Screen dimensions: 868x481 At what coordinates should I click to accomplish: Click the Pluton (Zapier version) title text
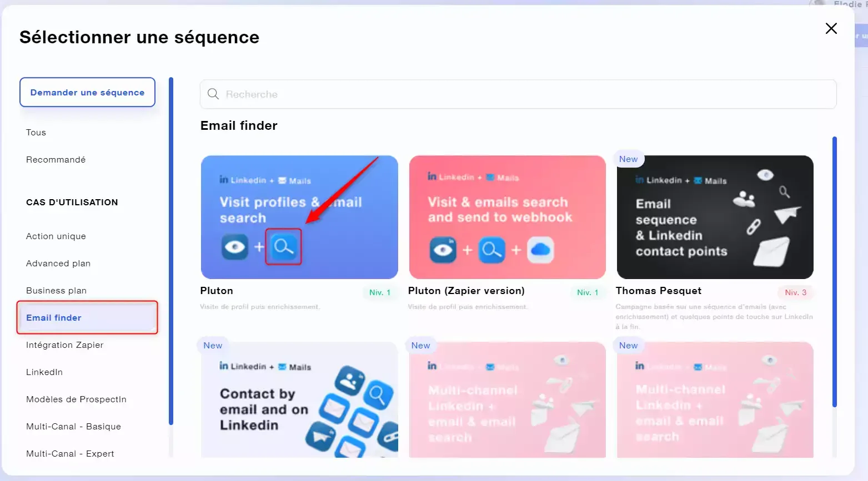pos(466,291)
